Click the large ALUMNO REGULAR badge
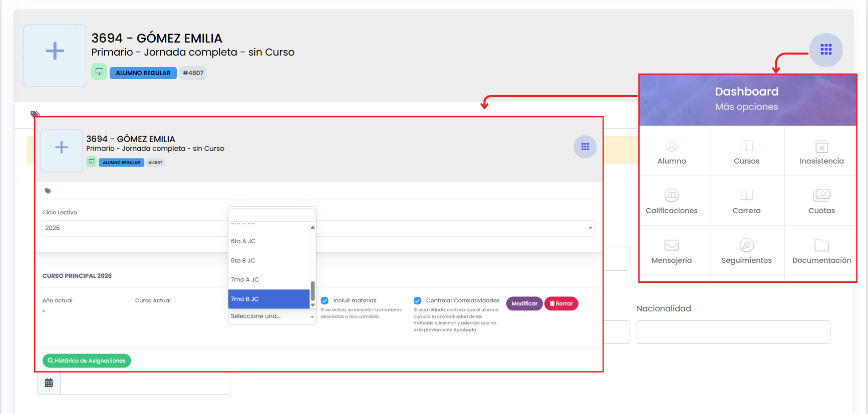868x414 pixels. (x=143, y=73)
